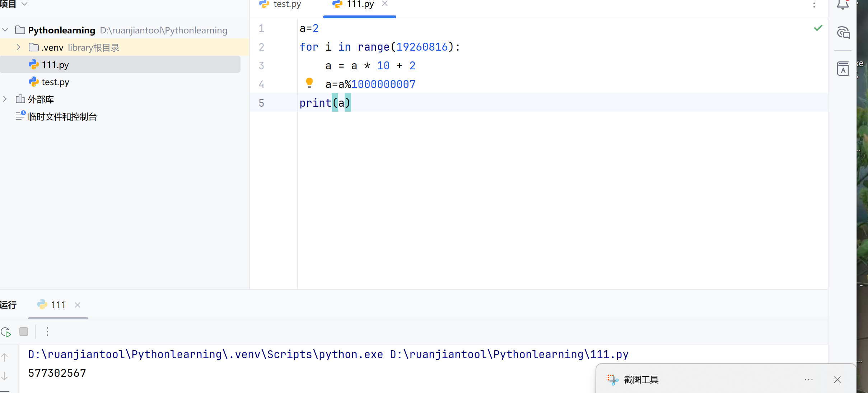868x393 pixels.
Task: Open run toolbar more options dots
Action: click(47, 332)
